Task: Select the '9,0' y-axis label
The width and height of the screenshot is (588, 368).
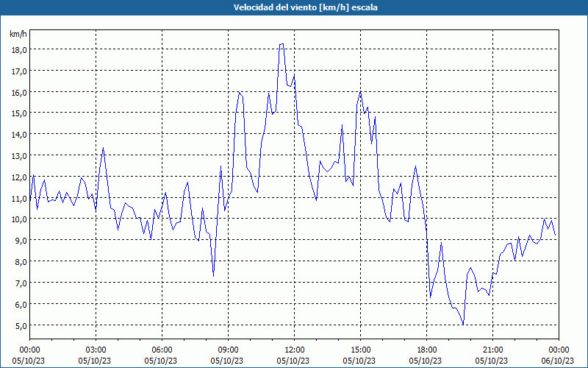Action: (x=21, y=241)
